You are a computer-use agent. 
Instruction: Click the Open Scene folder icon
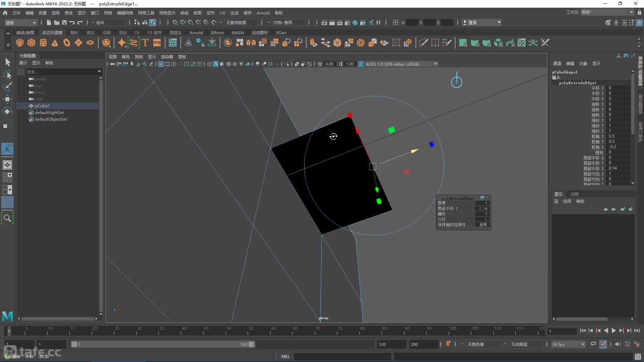click(x=57, y=22)
